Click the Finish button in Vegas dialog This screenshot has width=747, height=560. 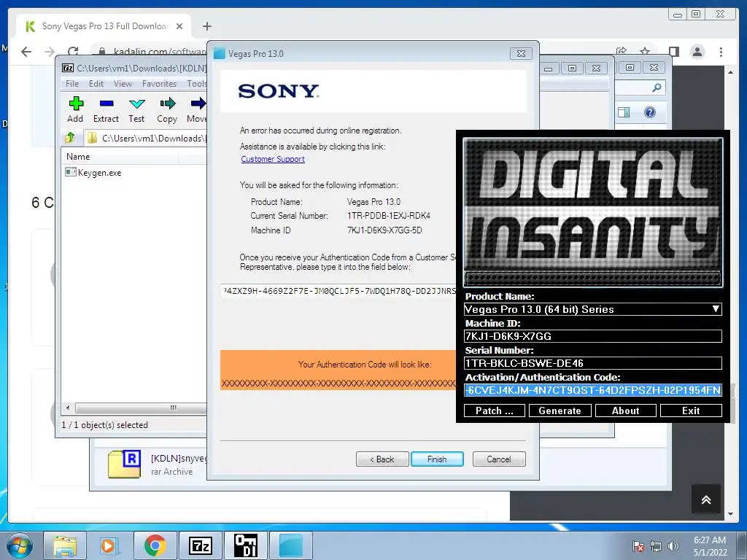pos(437,459)
